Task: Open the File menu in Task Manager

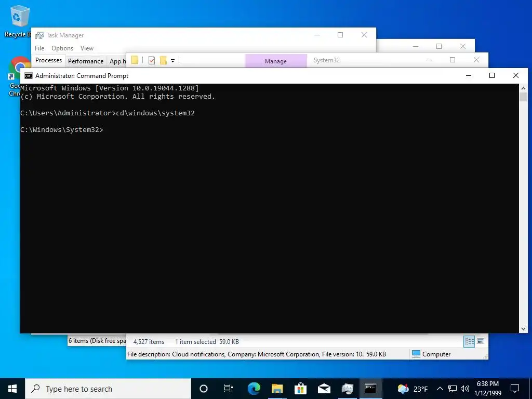Action: (39, 48)
